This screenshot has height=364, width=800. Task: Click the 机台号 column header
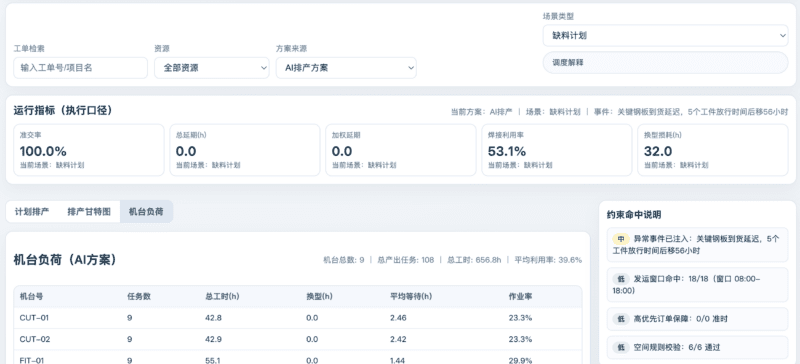[x=31, y=296]
